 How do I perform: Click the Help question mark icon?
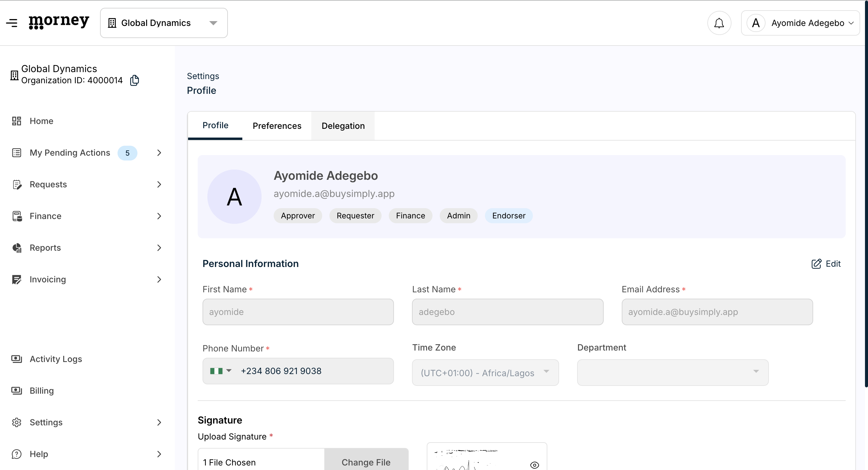point(17,454)
